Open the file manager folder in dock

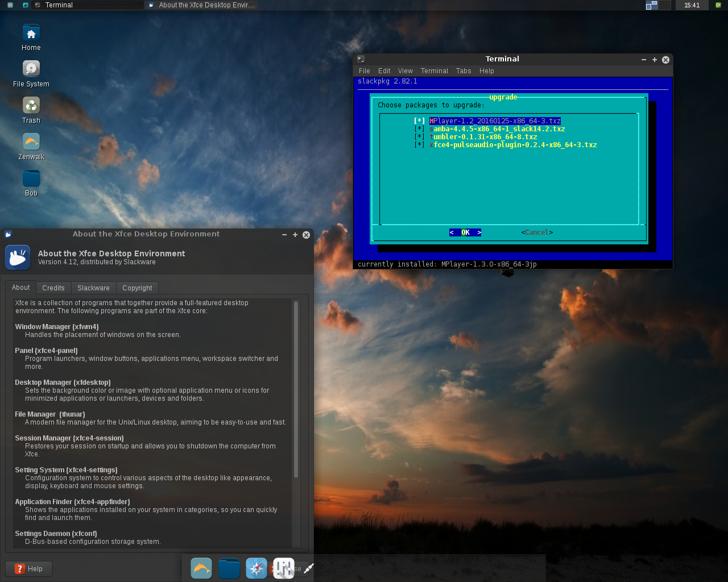click(229, 568)
